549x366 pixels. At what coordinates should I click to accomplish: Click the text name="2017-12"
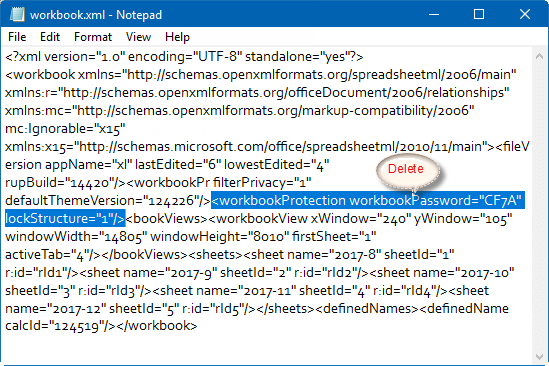(56, 309)
